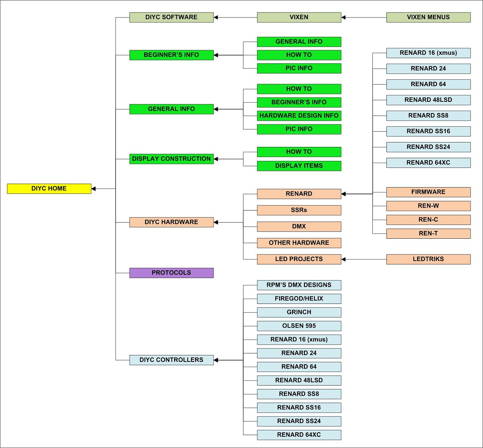
Task: Select the DMX box
Action: click(299, 227)
